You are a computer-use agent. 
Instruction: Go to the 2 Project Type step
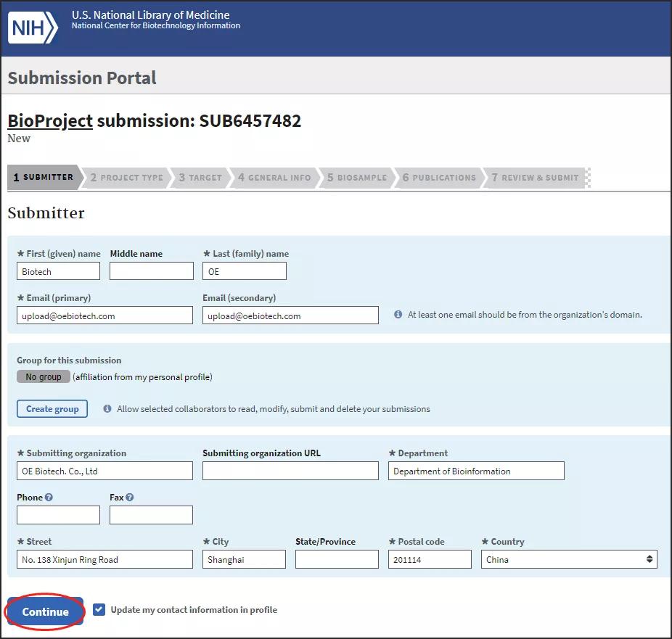[x=127, y=178]
